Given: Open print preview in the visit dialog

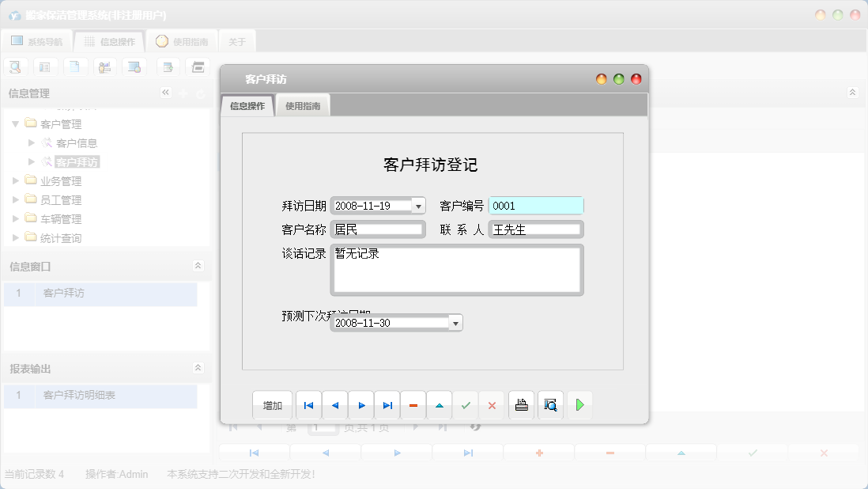Looking at the screenshot, I should [550, 405].
